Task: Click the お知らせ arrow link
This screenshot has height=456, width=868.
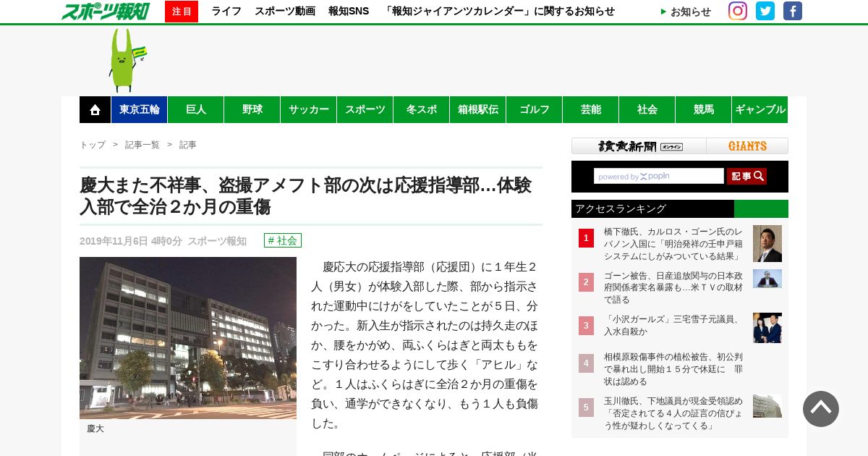Action: click(686, 12)
